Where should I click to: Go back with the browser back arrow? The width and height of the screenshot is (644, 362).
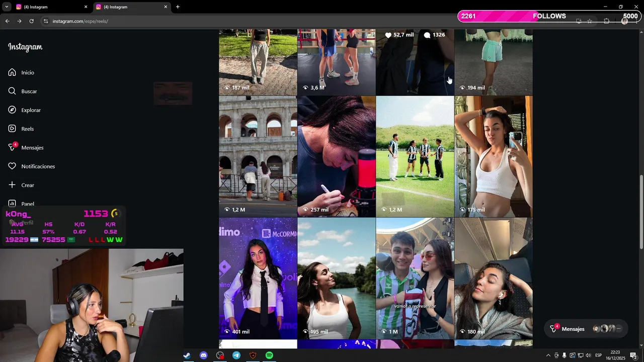[x=7, y=21]
